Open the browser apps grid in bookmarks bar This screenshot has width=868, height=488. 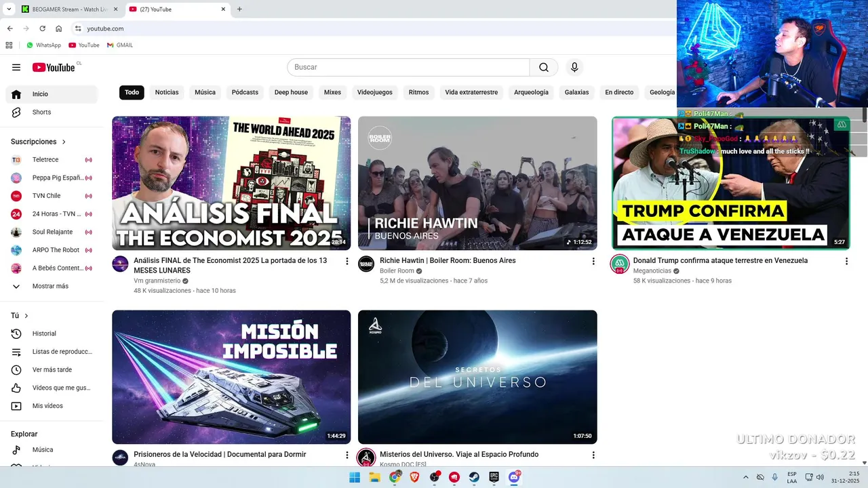click(x=9, y=45)
